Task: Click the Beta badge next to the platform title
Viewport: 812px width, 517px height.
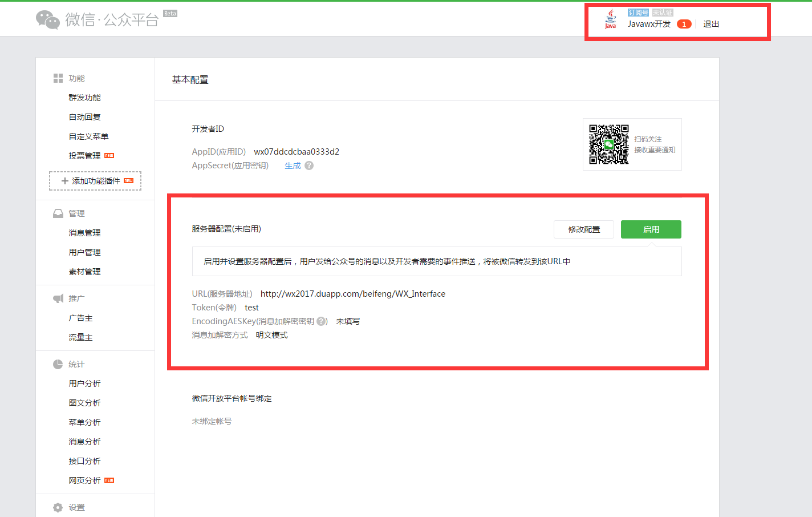Action: pyautogui.click(x=170, y=13)
